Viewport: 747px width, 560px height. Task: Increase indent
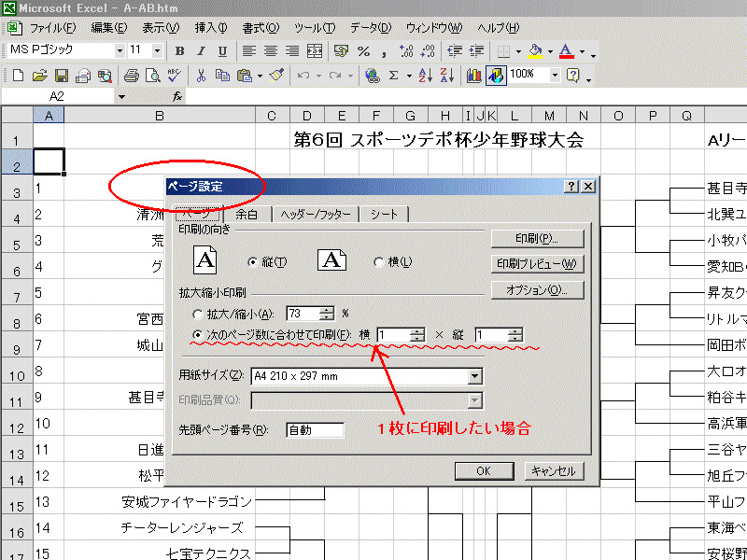tap(476, 51)
